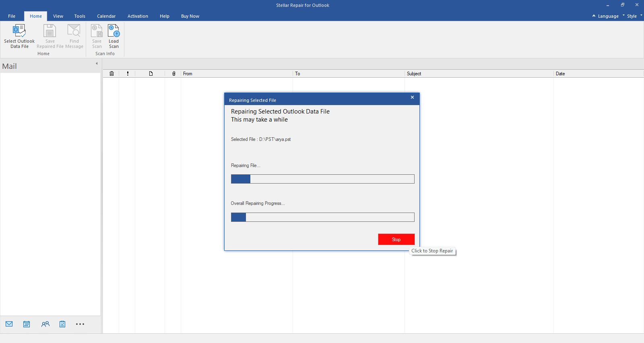Restore down the application window
Screen dimensions: 644x343
click(x=622, y=5)
